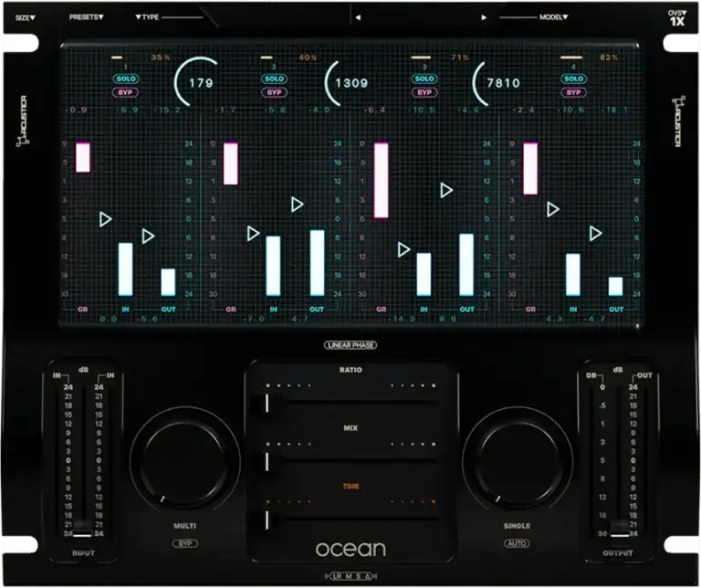Image resolution: width=701 pixels, height=588 pixels.
Task: Click band 3 orange dash indicator
Action: click(421, 58)
